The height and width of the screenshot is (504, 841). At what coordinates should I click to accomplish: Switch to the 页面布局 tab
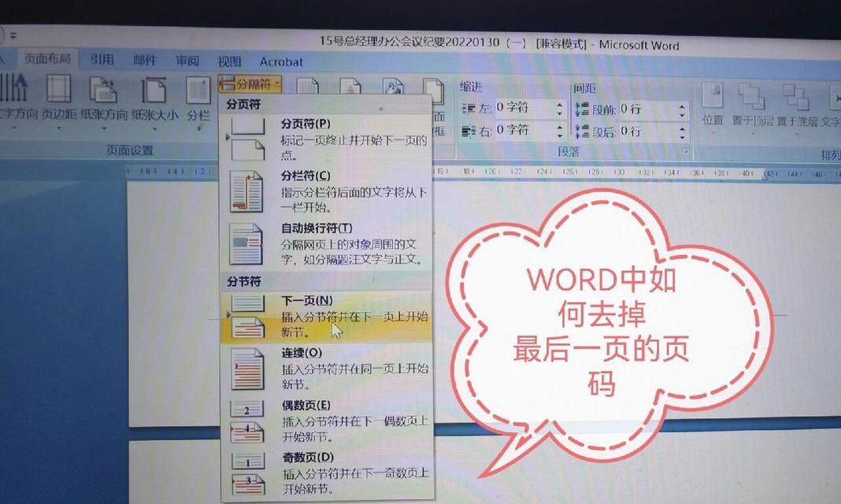47,58
